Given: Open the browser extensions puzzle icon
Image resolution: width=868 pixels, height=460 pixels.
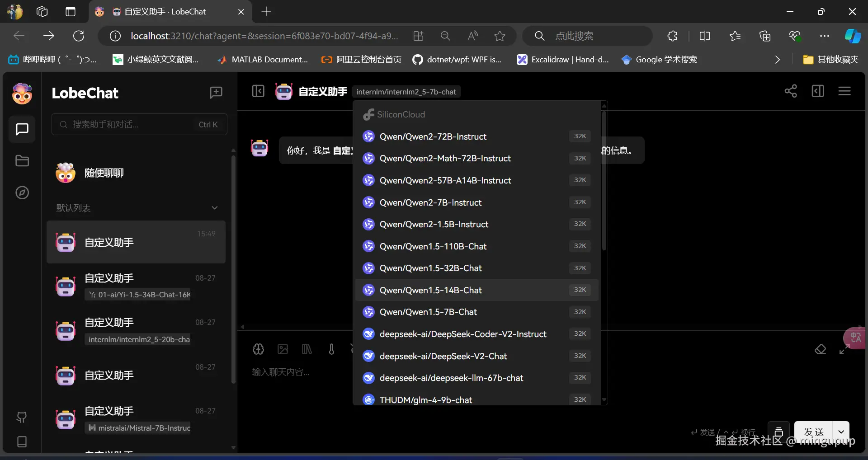Looking at the screenshot, I should click(x=672, y=36).
